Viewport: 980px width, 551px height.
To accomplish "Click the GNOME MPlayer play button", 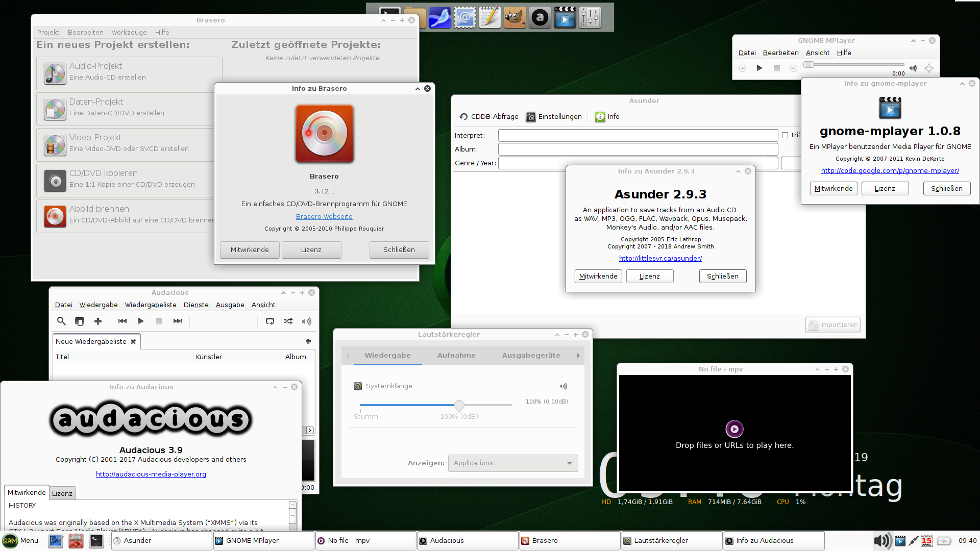I will point(759,68).
